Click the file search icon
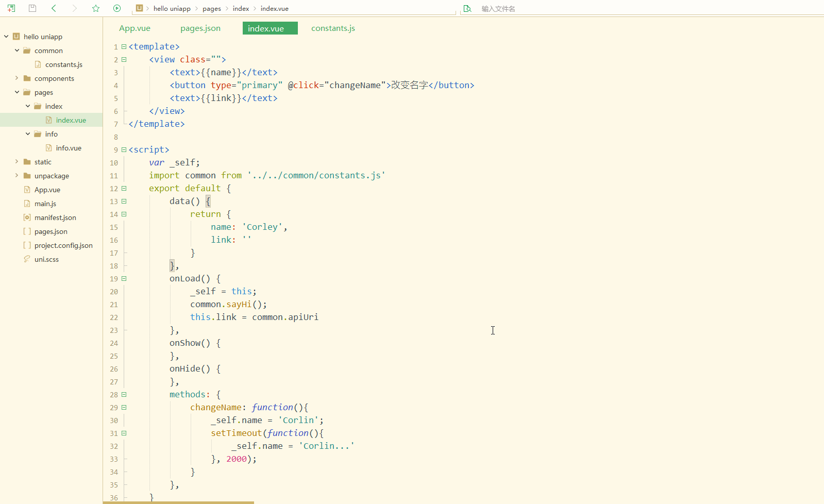 [x=467, y=8]
